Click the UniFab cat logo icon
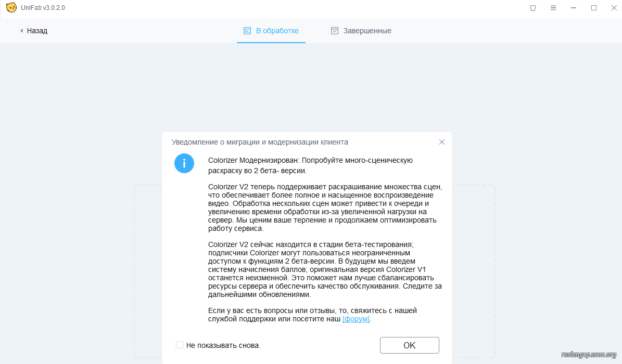The height and width of the screenshot is (364, 622). pyautogui.click(x=11, y=7)
